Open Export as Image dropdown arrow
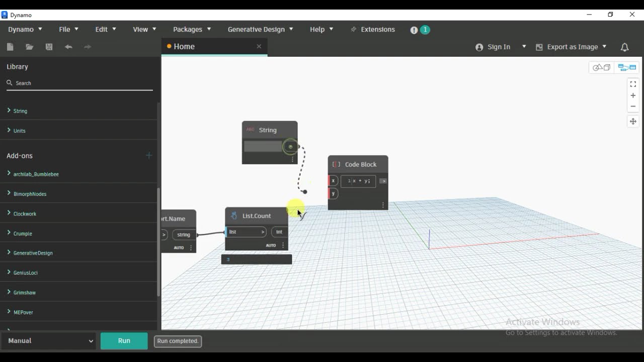The image size is (644, 362). (604, 46)
